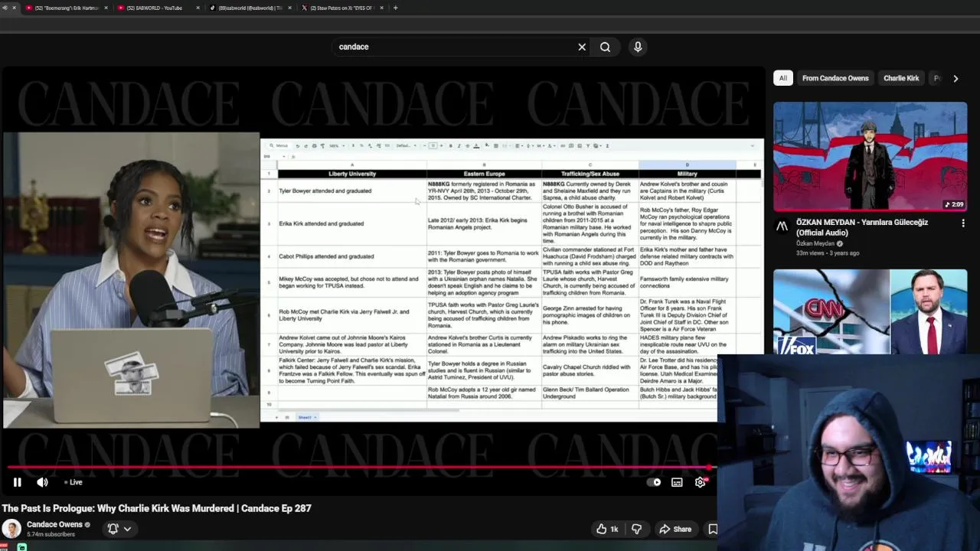The height and width of the screenshot is (551, 980).
Task: Open the player settings gear
Action: pos(700,482)
